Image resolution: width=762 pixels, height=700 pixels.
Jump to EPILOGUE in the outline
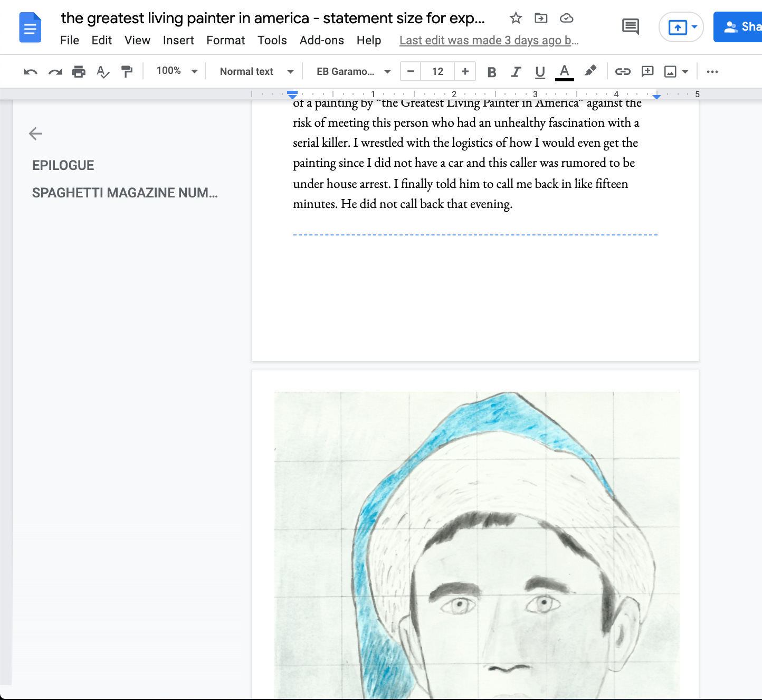coord(63,166)
